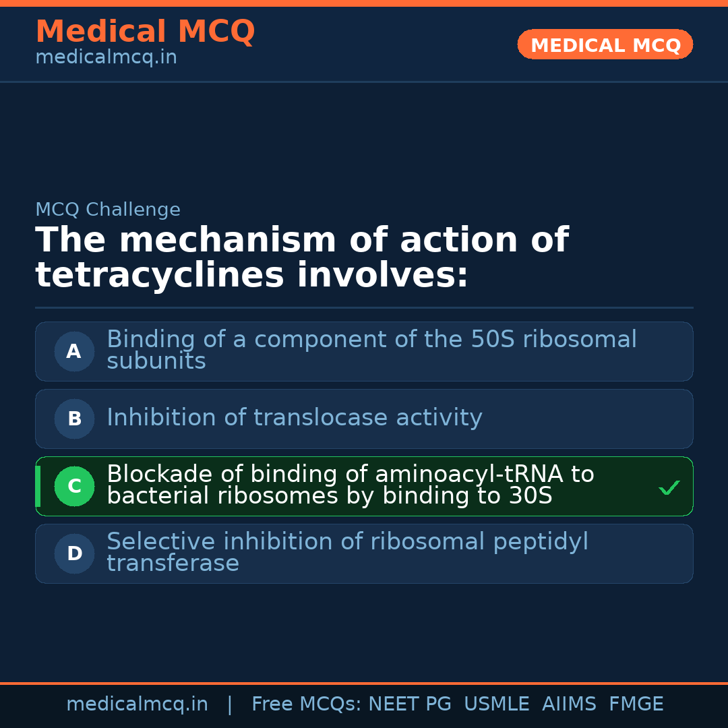Click the green letter C circle
Screen dimensions: 728x728
click(x=74, y=486)
